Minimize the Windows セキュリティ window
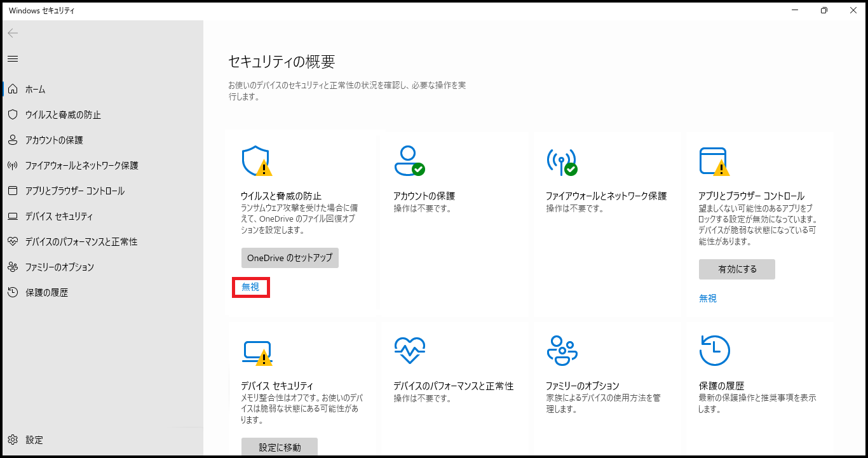 (x=795, y=10)
